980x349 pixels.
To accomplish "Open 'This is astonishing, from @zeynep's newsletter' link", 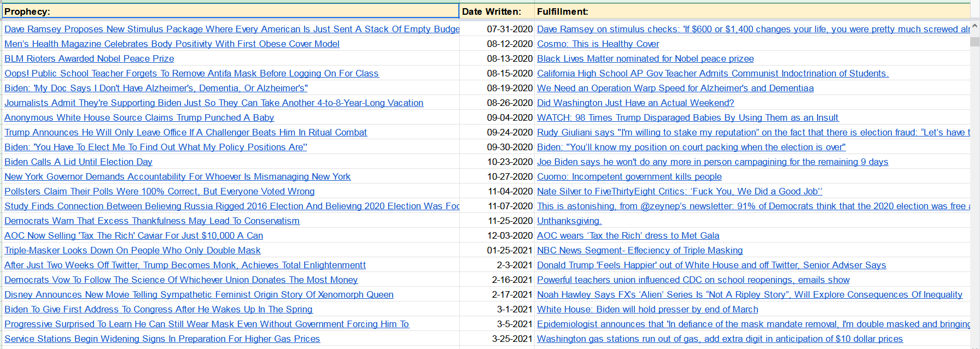I will pos(753,206).
